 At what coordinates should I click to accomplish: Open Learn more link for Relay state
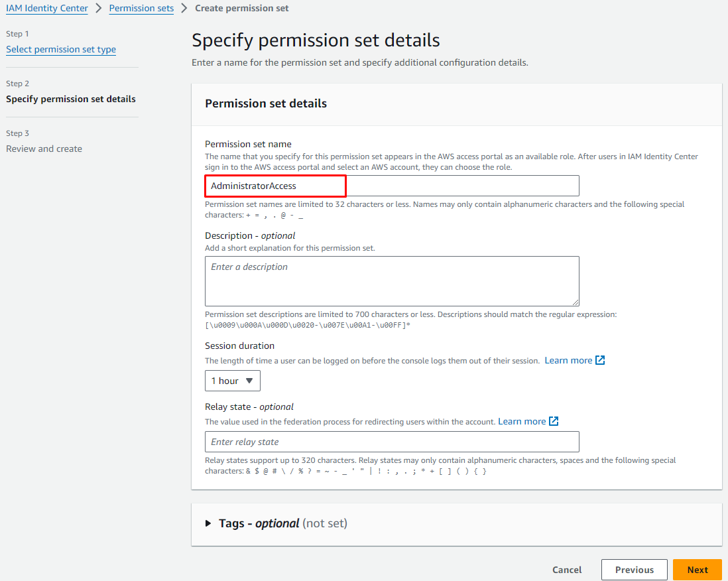[522, 422]
